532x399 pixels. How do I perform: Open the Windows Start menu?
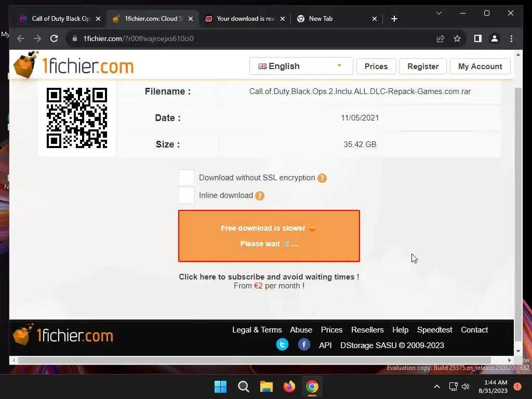220,387
